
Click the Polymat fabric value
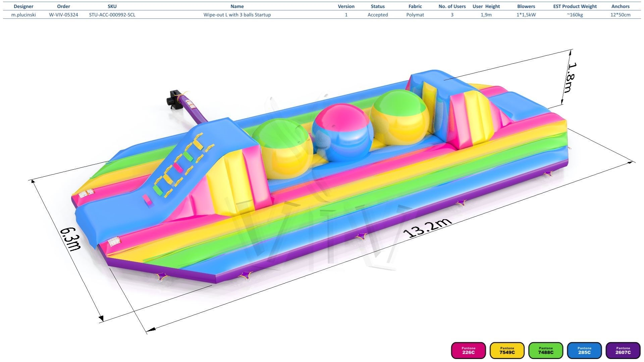pos(415,15)
